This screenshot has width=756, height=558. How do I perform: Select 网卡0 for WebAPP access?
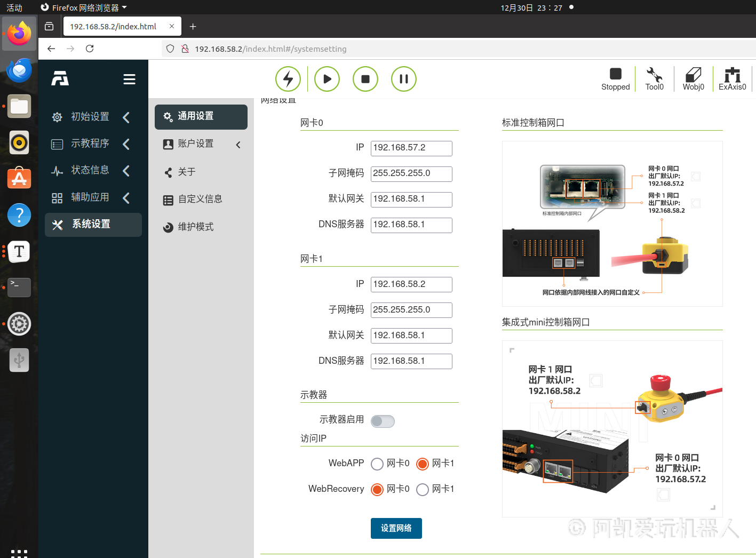(x=377, y=464)
